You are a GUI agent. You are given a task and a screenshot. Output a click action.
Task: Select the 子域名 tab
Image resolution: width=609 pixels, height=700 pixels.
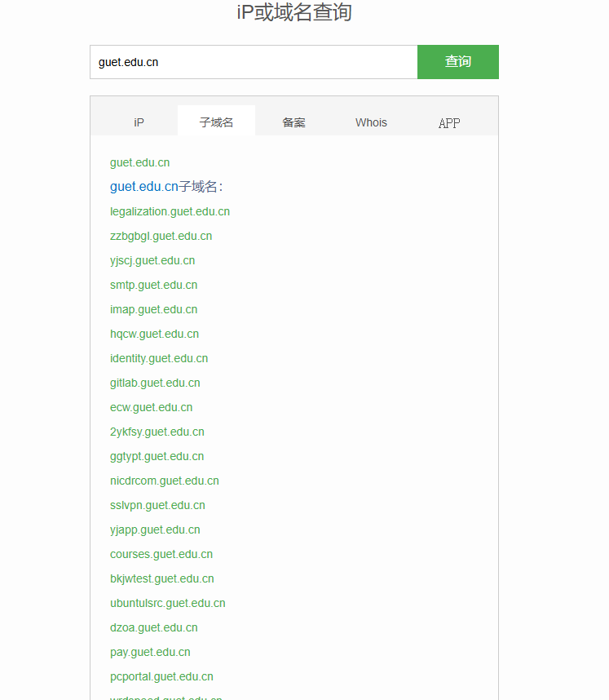(x=216, y=122)
